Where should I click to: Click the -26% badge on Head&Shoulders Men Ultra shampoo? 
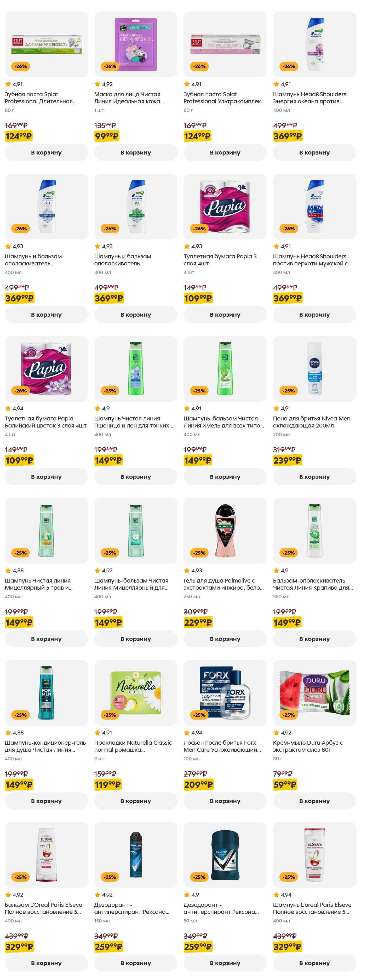point(289,229)
